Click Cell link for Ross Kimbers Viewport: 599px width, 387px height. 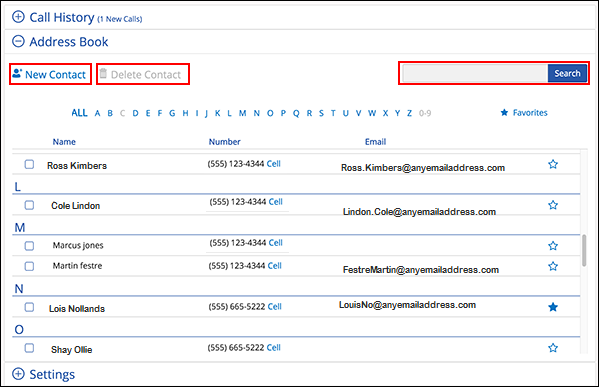pos(274,164)
